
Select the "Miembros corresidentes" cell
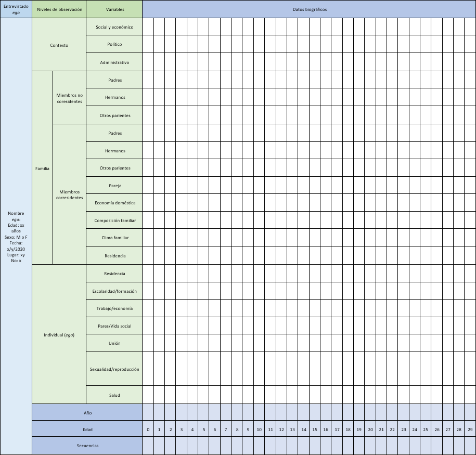tap(69, 194)
